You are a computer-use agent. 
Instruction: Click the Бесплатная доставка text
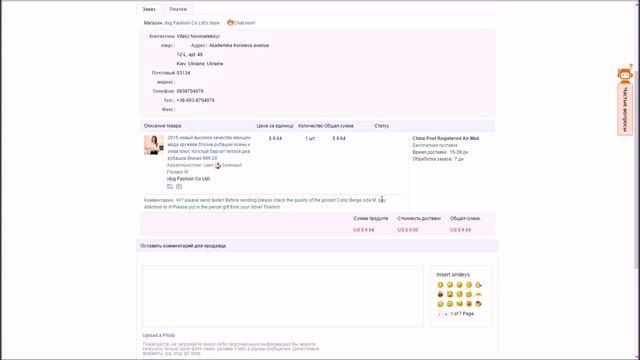[435, 145]
